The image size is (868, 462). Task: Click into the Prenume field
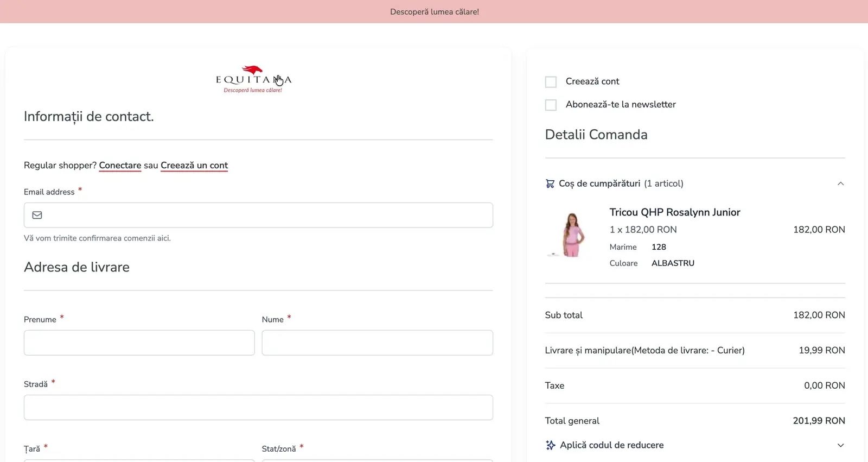pyautogui.click(x=139, y=343)
